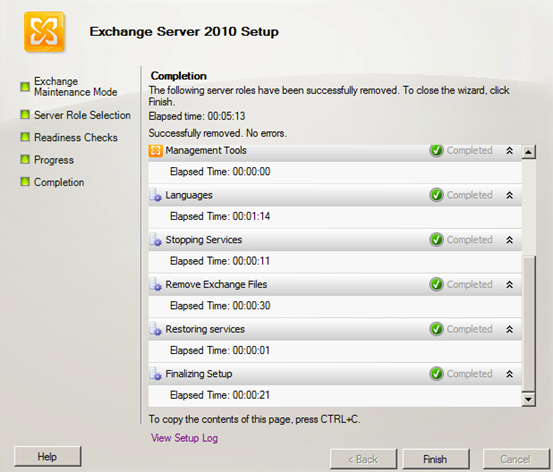
Task: Click the Management Tools orange icon
Action: coord(156,151)
